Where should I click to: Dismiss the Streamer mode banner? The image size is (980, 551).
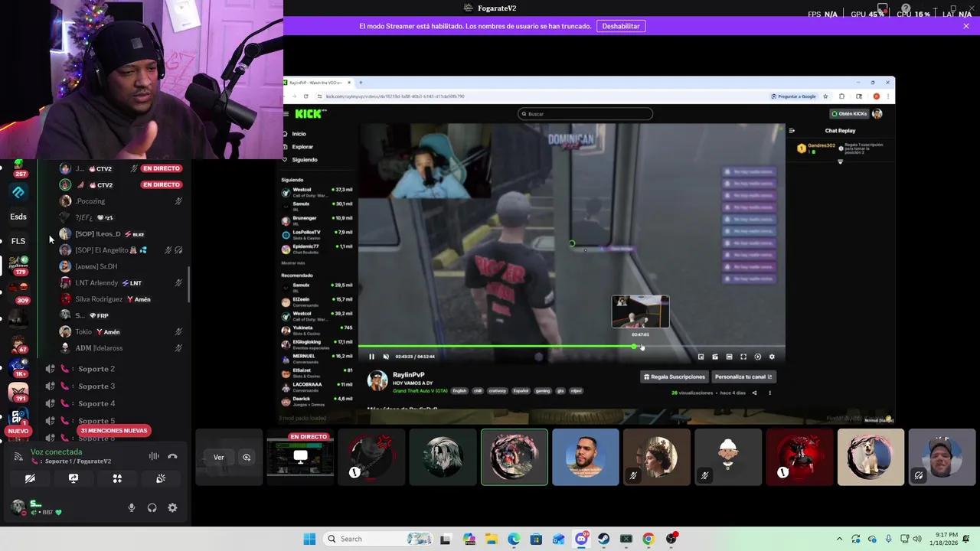[966, 26]
